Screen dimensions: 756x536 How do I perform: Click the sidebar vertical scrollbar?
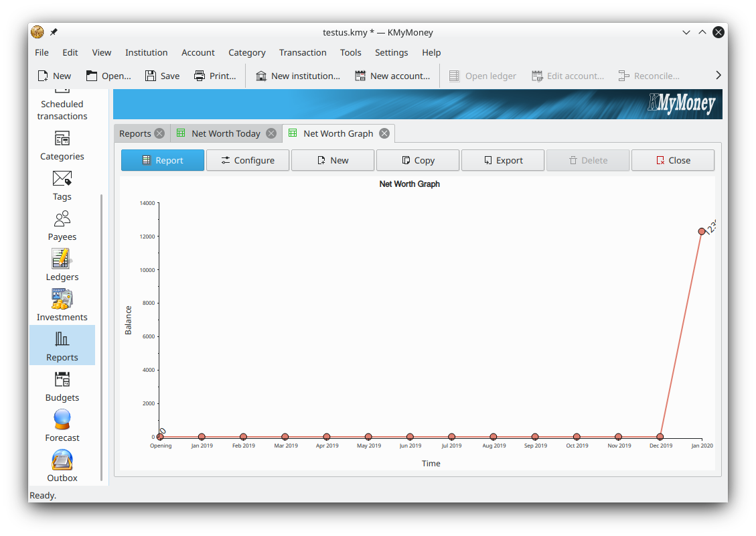(102, 335)
